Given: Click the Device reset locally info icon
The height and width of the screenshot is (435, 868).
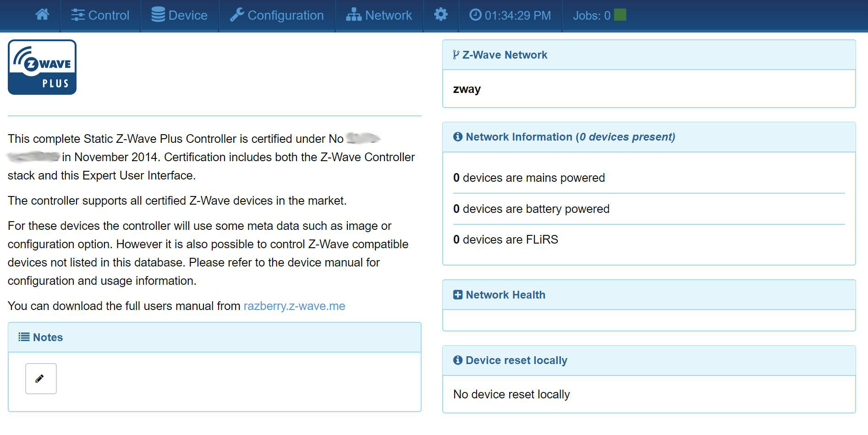Looking at the screenshot, I should [x=457, y=360].
